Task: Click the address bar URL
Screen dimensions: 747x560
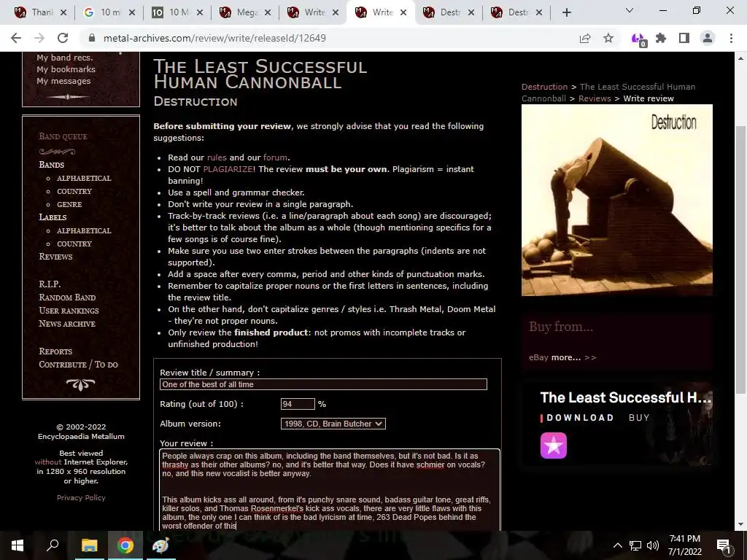Action: point(214,38)
